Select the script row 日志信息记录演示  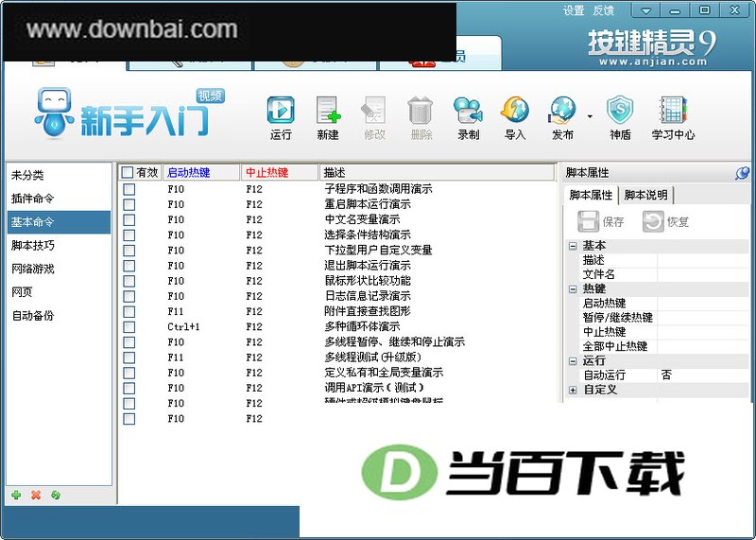point(336,296)
